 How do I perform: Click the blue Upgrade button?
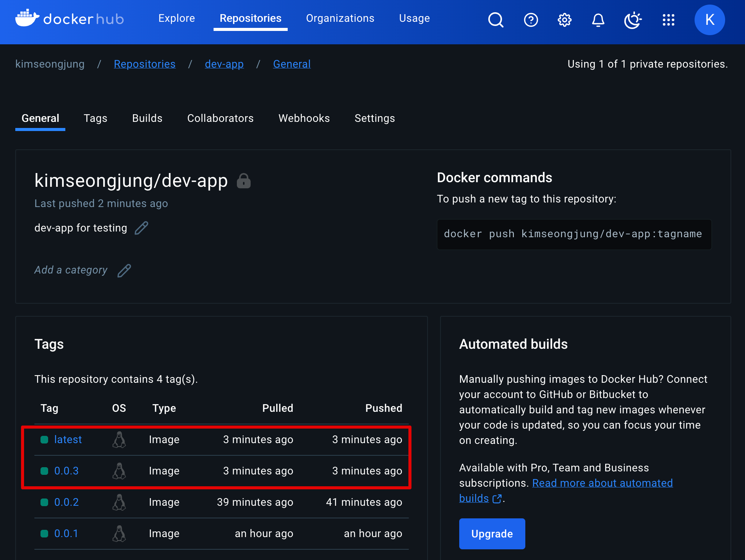click(492, 534)
